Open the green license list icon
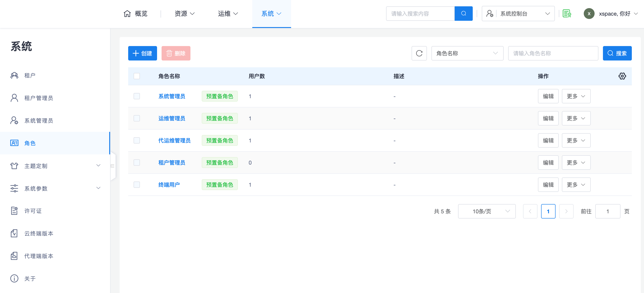The width and height of the screenshot is (644, 293). click(567, 14)
